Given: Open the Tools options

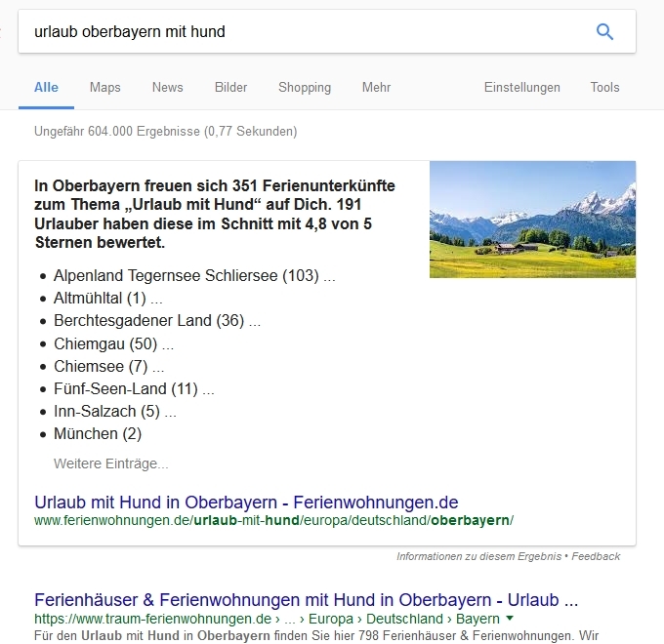Looking at the screenshot, I should (604, 88).
